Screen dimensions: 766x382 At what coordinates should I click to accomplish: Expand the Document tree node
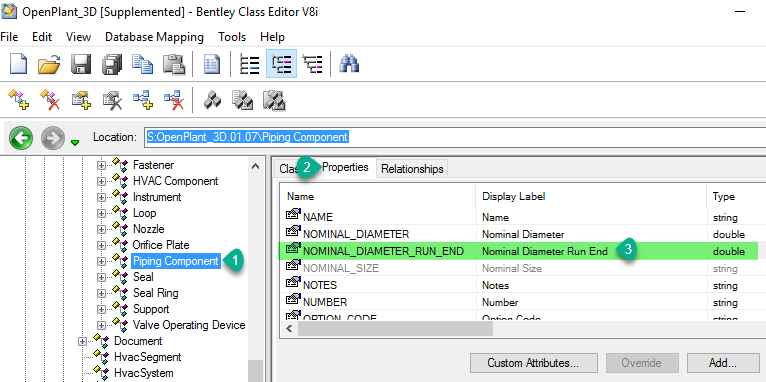[82, 341]
